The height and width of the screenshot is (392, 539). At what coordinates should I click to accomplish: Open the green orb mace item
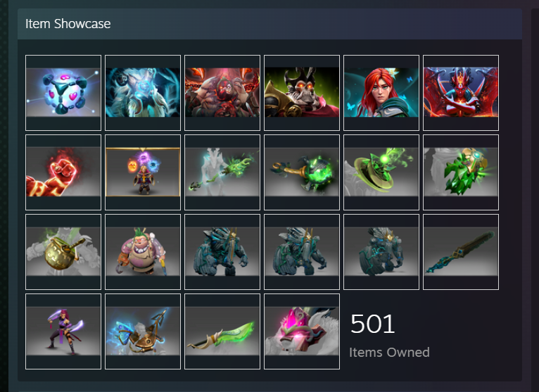tap(302, 172)
